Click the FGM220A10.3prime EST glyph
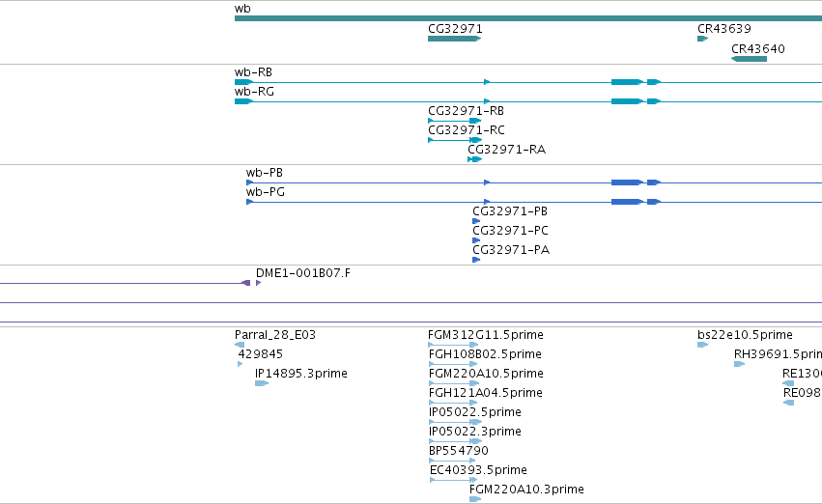 (x=475, y=499)
